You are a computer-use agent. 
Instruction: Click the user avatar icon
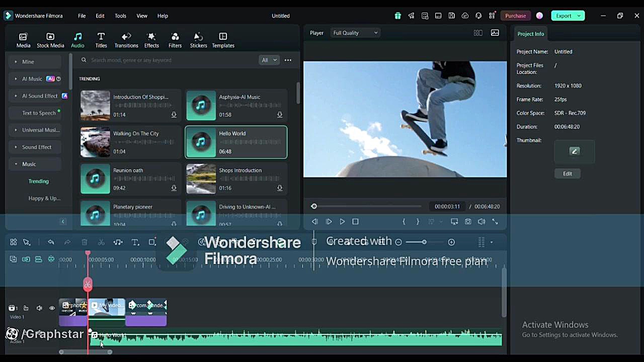click(x=539, y=16)
